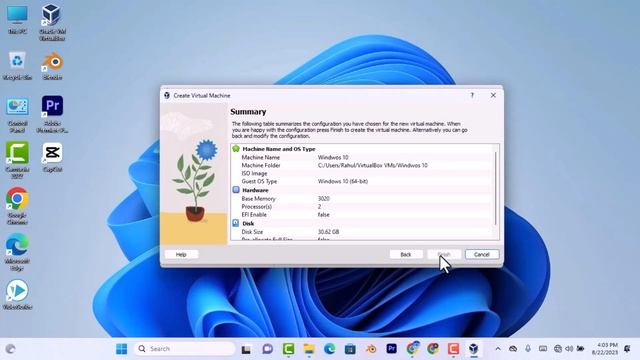
Task: Select the Microsoft Edge desktop shortcut
Action: [17, 251]
